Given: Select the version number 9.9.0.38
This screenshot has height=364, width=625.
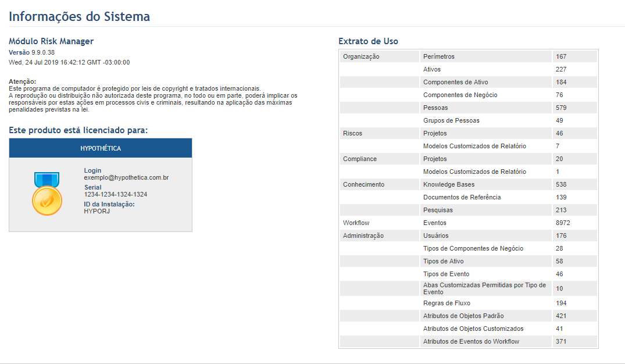Looking at the screenshot, I should 43,52.
